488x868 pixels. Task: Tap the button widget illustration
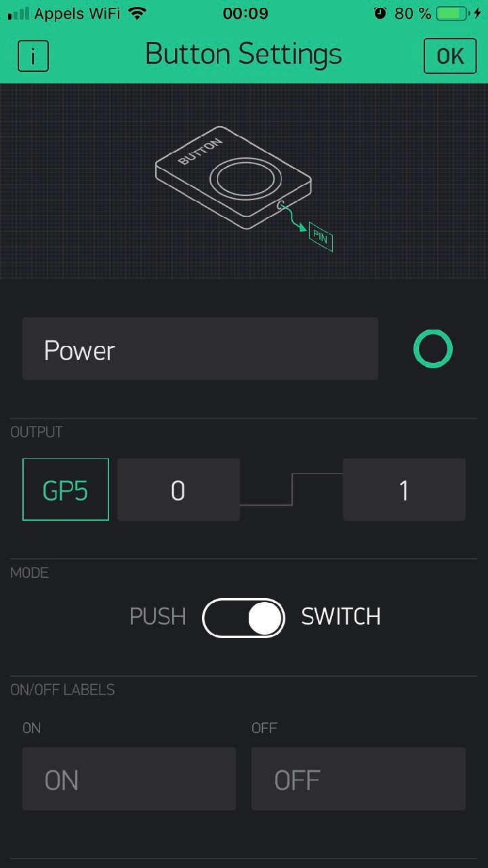(233, 177)
